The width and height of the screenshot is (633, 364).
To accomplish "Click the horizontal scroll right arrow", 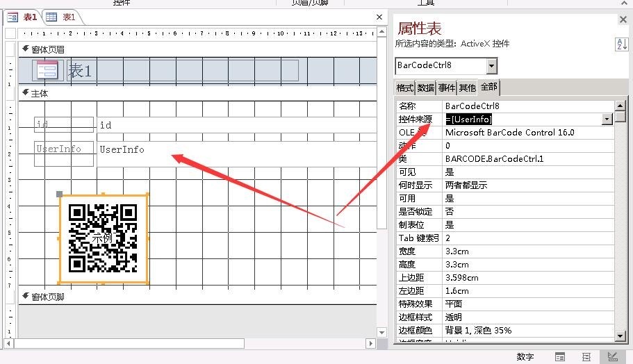I will click(370, 343).
